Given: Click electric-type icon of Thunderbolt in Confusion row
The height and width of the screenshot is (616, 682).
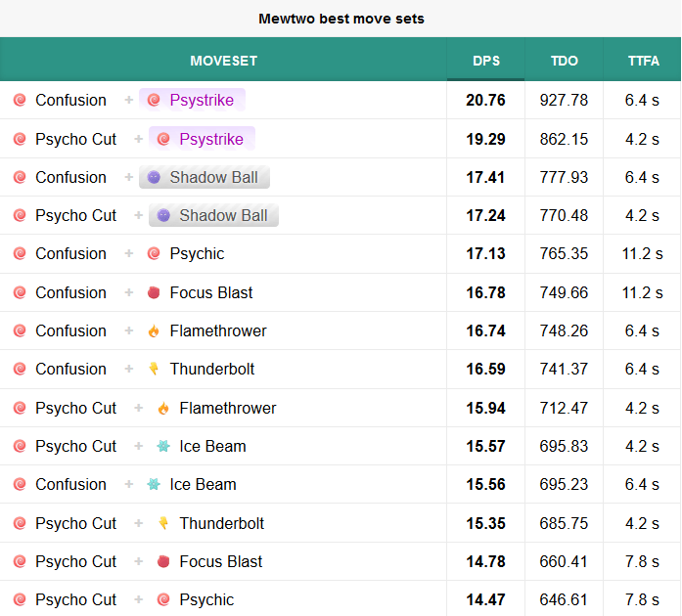Looking at the screenshot, I should click(x=154, y=369).
